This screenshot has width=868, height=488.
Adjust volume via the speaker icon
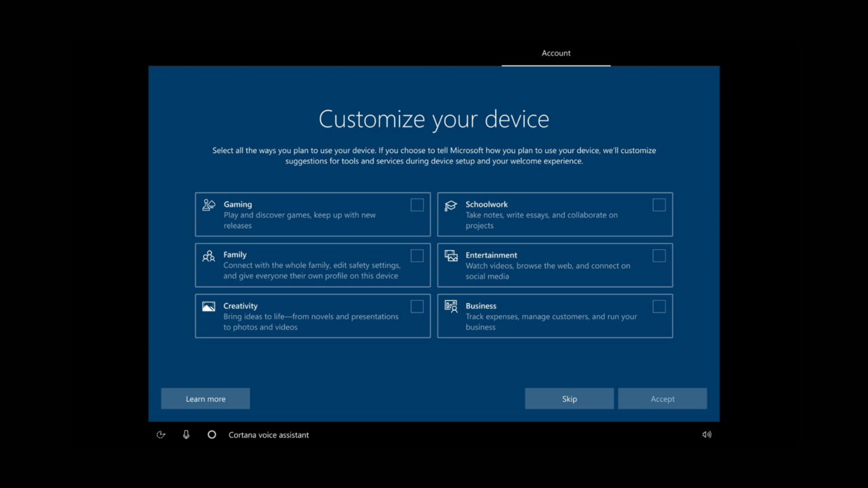[x=707, y=434]
